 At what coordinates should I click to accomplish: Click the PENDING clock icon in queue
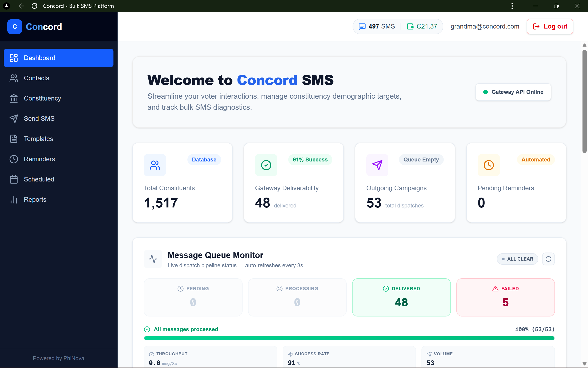pos(181,289)
